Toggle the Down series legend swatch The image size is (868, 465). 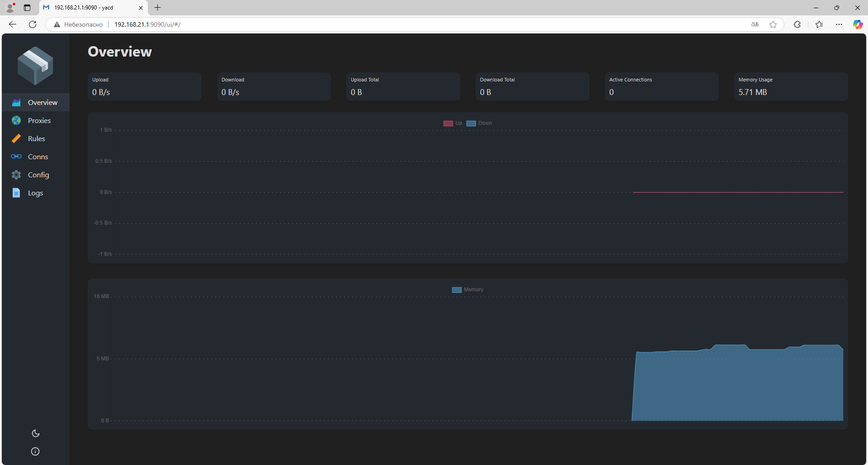pyautogui.click(x=471, y=123)
